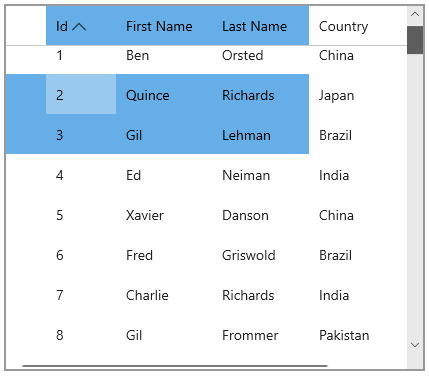Click the scroll down arrow

pos(415,345)
